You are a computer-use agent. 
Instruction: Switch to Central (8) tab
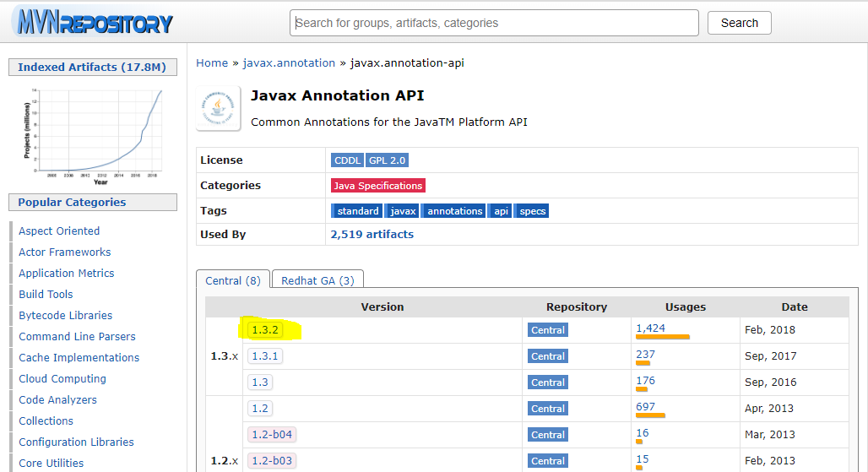(x=233, y=280)
